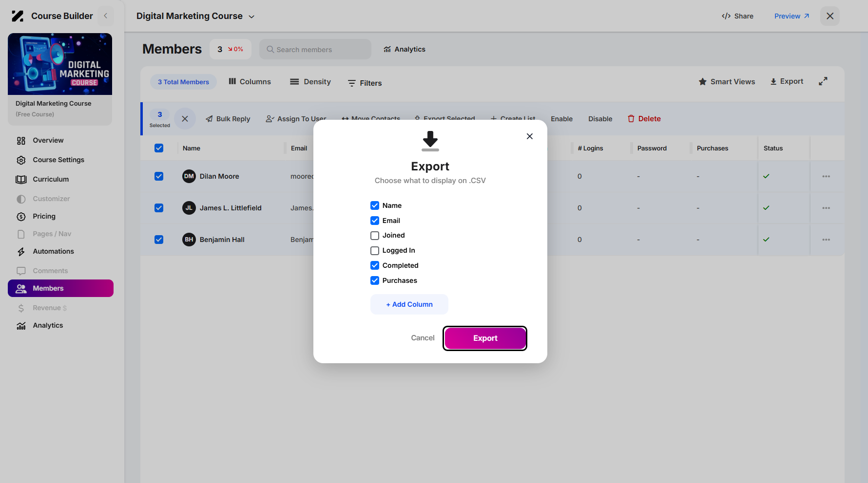Click the Export download button in the toolbar
Screen dimensions: 868x483
787,81
